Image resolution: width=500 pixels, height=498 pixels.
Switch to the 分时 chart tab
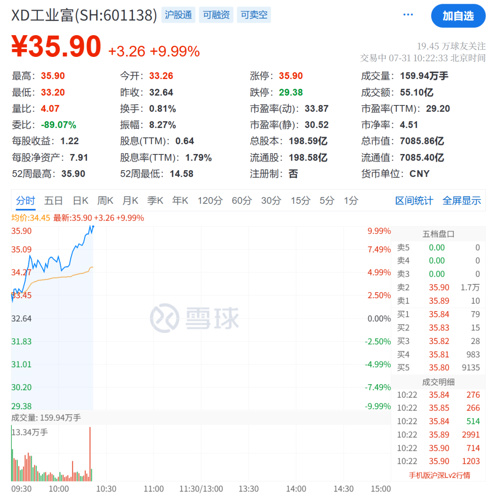tap(25, 201)
